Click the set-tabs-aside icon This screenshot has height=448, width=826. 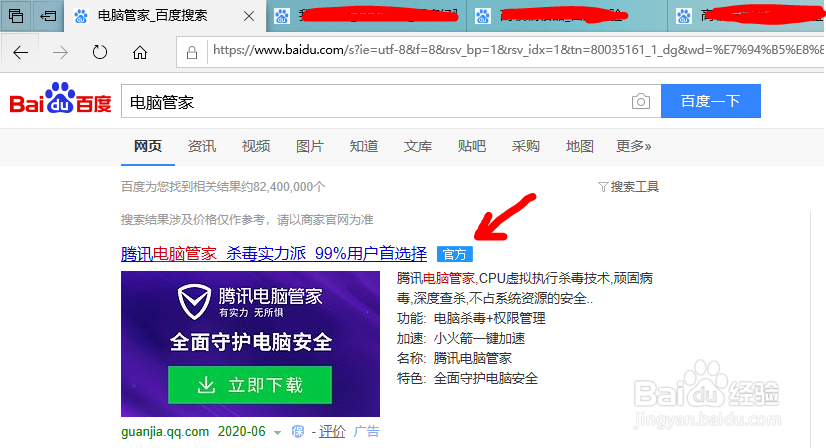pos(48,16)
